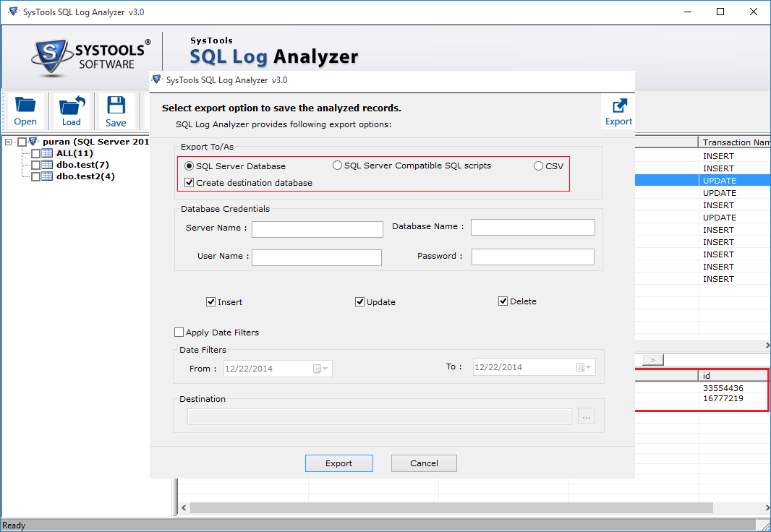Image resolution: width=771 pixels, height=532 pixels.
Task: Click the Load toolbar icon
Action: tap(72, 111)
